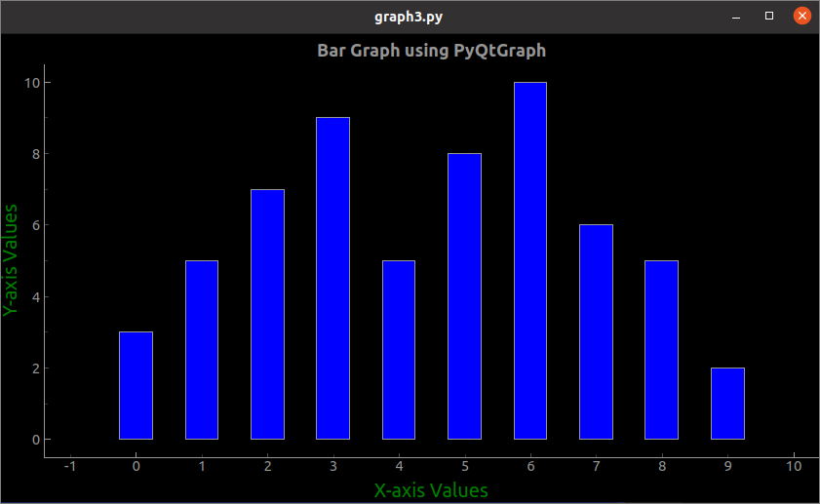Image resolution: width=820 pixels, height=504 pixels.
Task: Click the 10 tick on the y-axis
Action: (x=32, y=83)
